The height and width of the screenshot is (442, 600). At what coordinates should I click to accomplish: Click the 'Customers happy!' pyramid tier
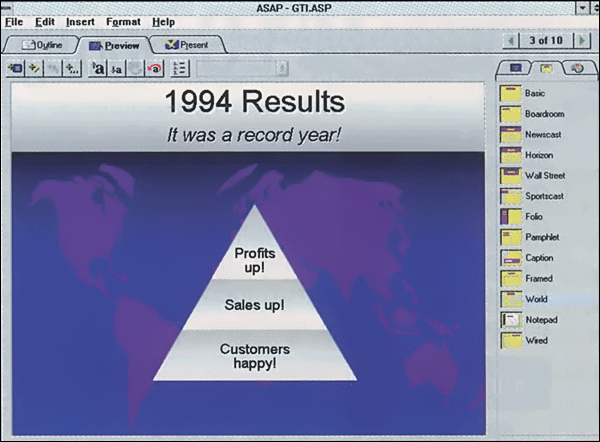254,356
